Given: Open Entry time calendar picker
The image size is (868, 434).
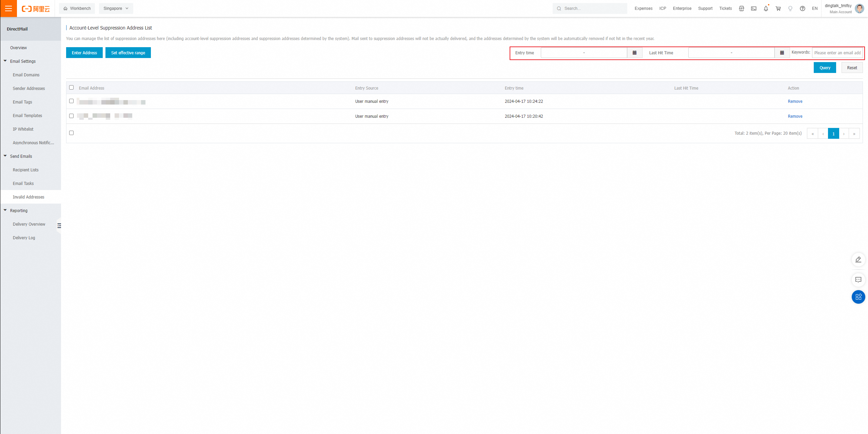Looking at the screenshot, I should 634,53.
